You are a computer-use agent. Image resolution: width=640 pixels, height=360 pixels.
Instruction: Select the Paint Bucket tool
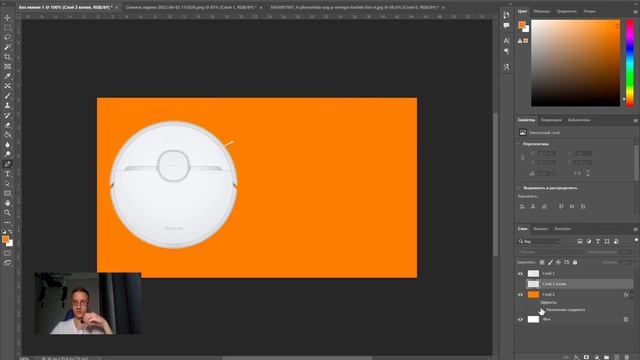(x=7, y=135)
